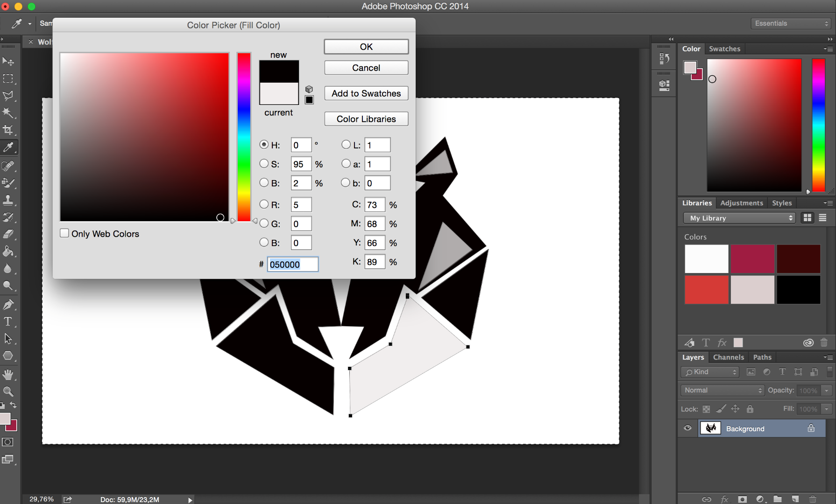836x504 pixels.
Task: Switch library to list view
Action: 822,218
